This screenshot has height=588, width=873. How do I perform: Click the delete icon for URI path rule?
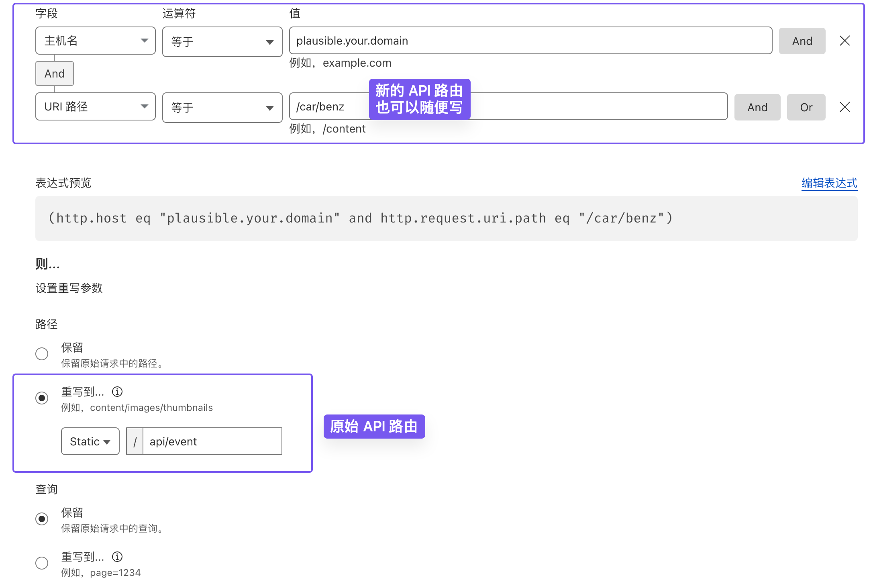pyautogui.click(x=845, y=107)
